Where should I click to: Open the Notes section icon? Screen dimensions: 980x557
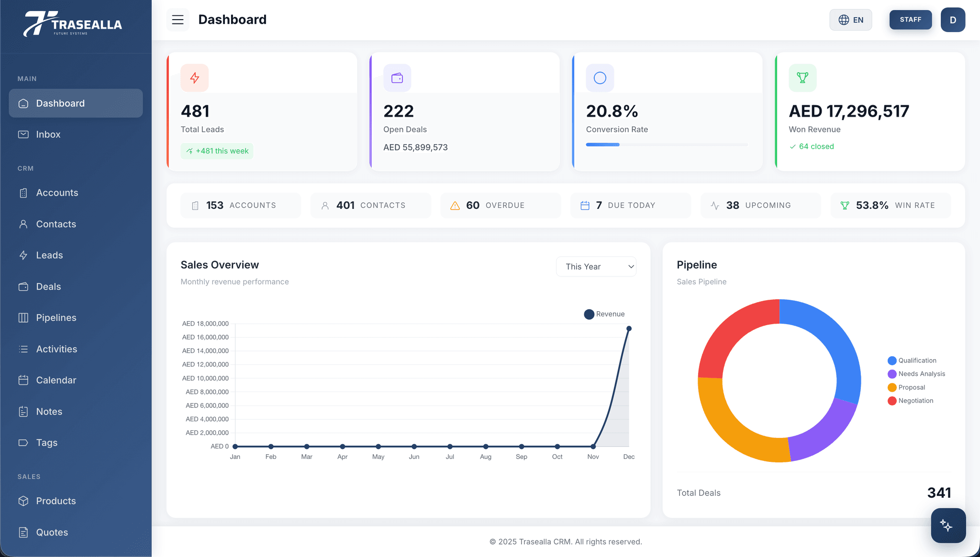24,411
